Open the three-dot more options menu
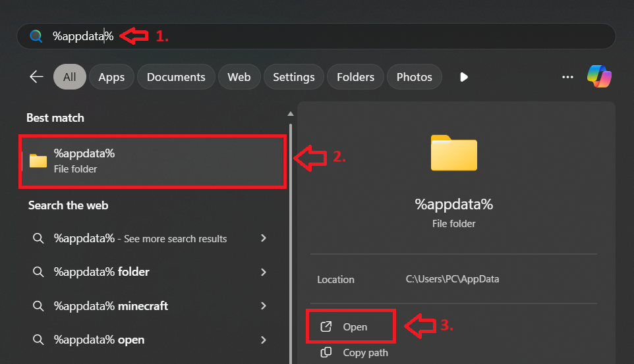 click(567, 77)
